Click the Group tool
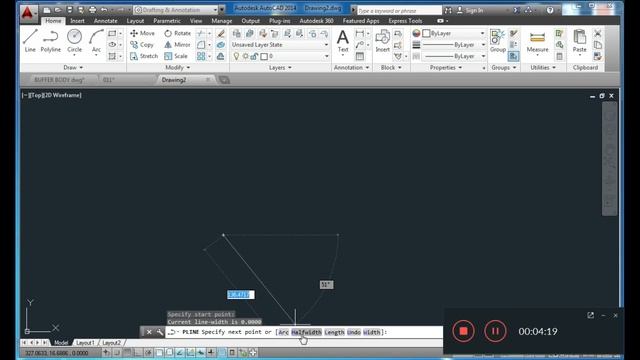The width and height of the screenshot is (640, 360). pos(498,41)
